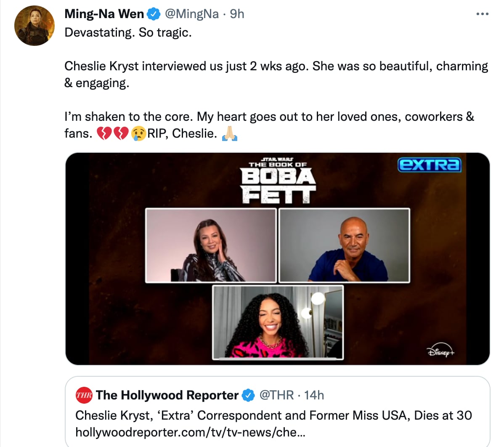The width and height of the screenshot is (504, 447).
Task: Open the quoted tweet's 14h timestamp
Action: pyautogui.click(x=314, y=395)
